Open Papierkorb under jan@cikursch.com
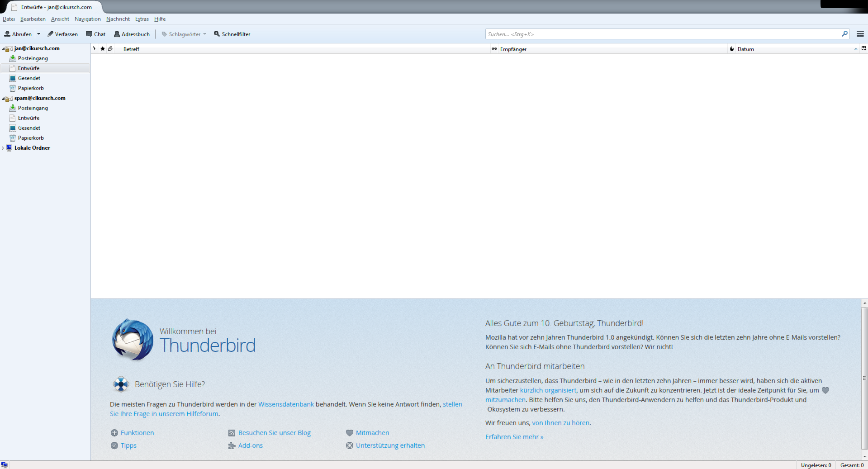 point(31,88)
